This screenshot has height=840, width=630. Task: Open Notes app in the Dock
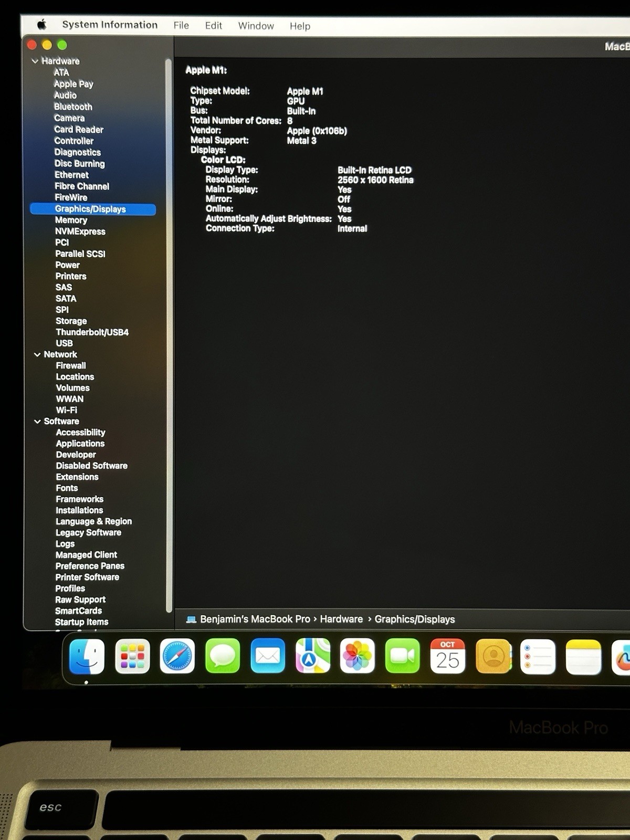tap(583, 656)
